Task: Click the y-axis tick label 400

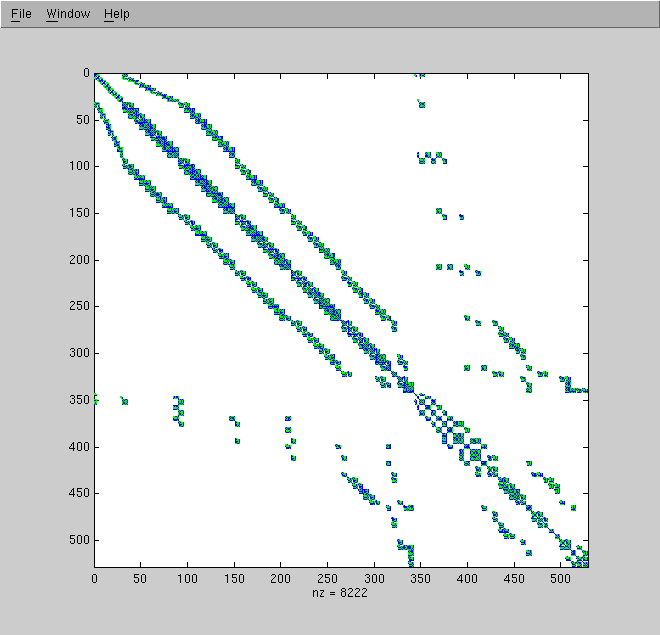Action: click(x=80, y=447)
